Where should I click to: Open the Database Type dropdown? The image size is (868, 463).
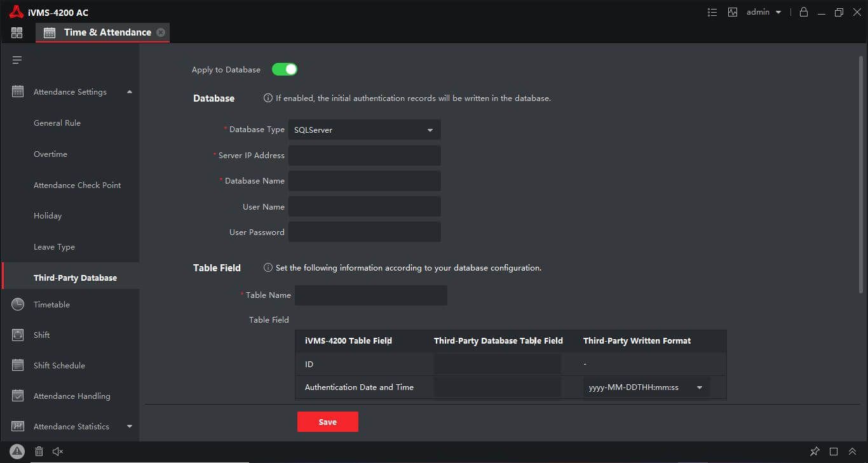tap(364, 130)
